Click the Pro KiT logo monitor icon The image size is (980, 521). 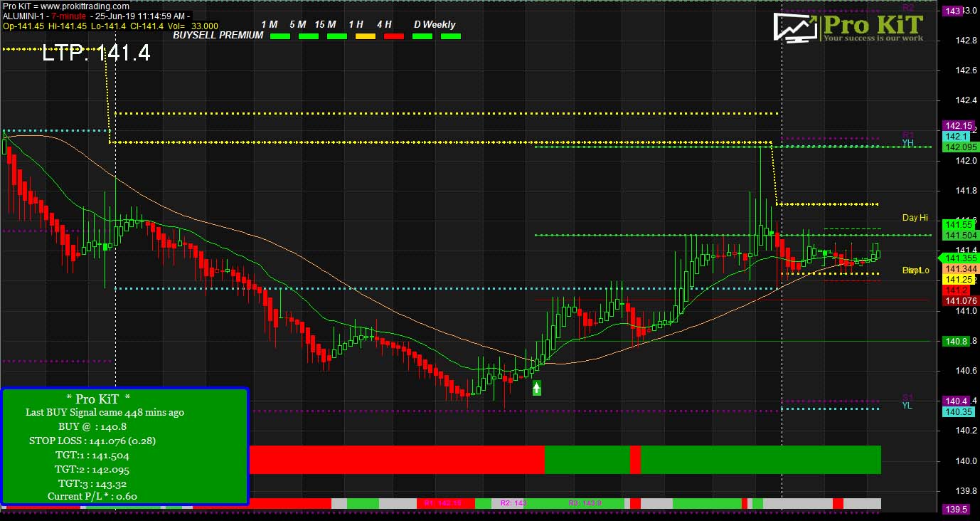tap(795, 28)
